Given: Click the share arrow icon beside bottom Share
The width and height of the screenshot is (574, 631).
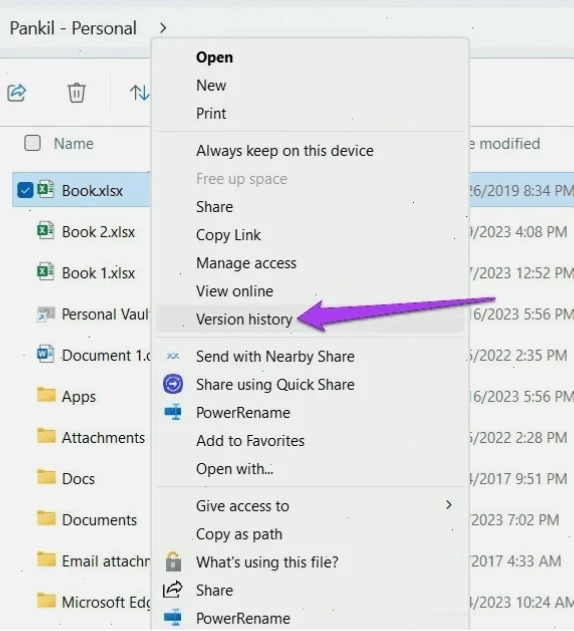Looking at the screenshot, I should pos(173,590).
